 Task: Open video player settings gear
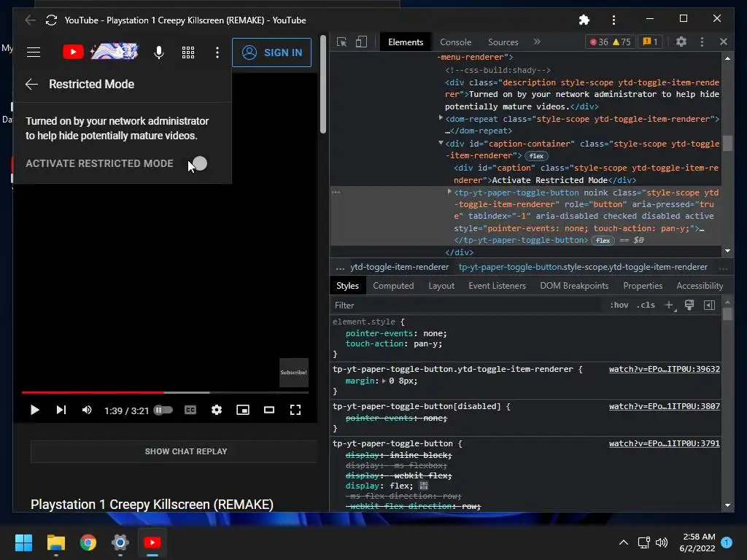pyautogui.click(x=216, y=410)
